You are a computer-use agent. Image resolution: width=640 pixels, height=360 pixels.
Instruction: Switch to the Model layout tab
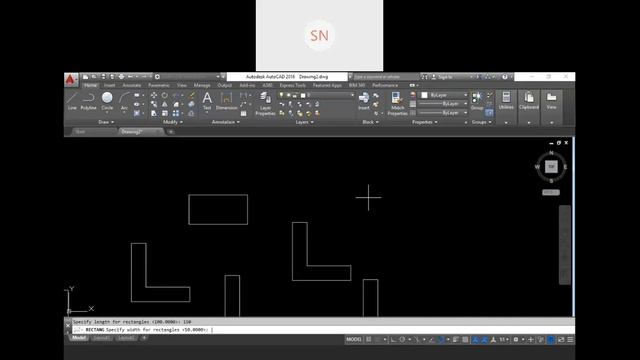(x=79, y=338)
